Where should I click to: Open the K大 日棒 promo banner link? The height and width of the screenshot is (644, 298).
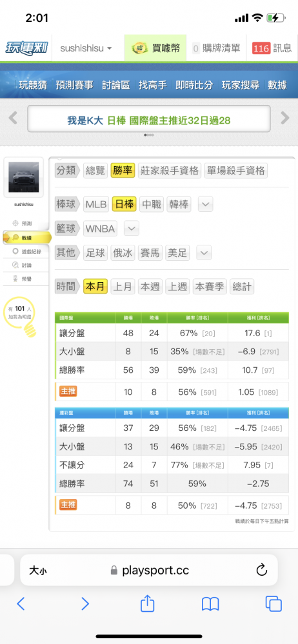(x=149, y=120)
